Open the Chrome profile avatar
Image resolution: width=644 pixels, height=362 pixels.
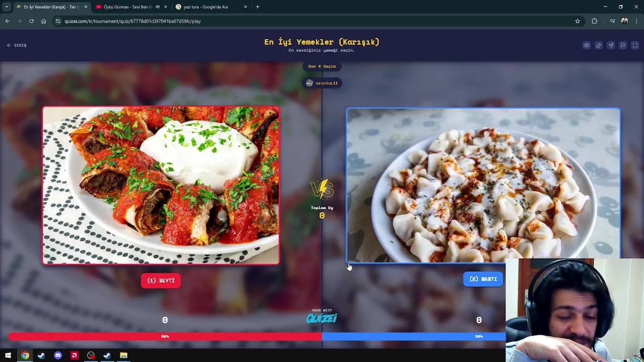pos(624,21)
